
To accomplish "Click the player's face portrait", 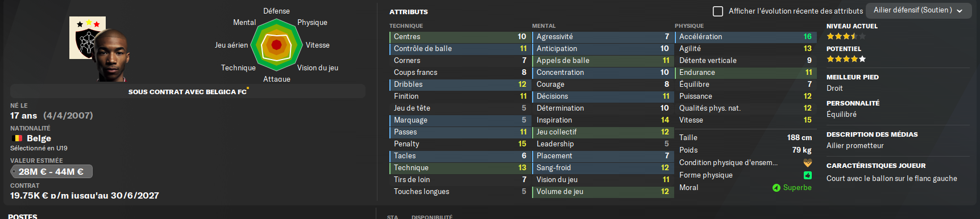I will (111, 56).
